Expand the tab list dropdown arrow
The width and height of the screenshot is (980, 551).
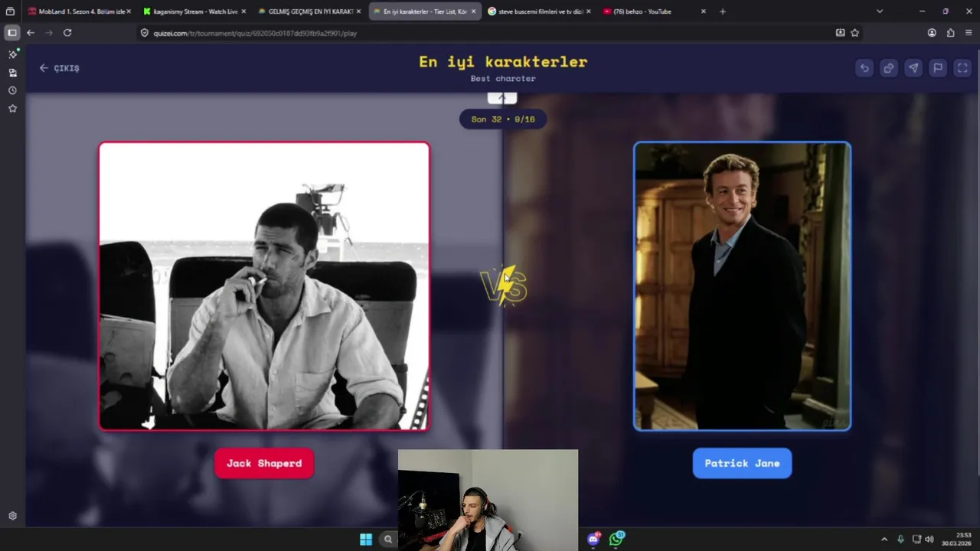879,11
